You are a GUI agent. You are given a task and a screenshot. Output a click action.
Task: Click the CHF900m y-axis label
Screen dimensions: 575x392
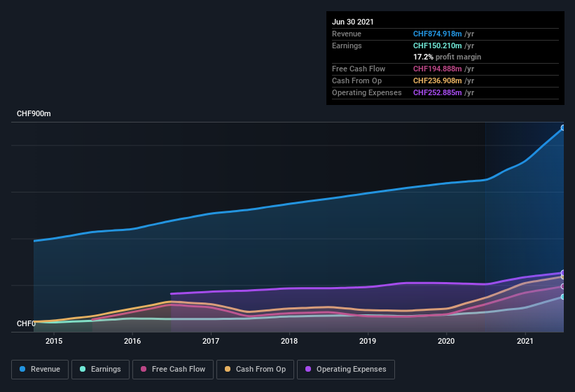[34, 113]
